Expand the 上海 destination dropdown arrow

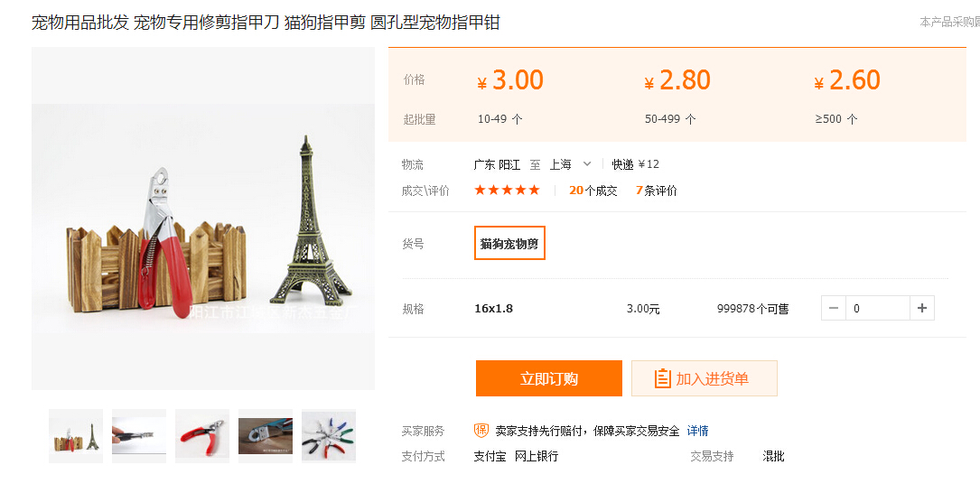point(587,164)
